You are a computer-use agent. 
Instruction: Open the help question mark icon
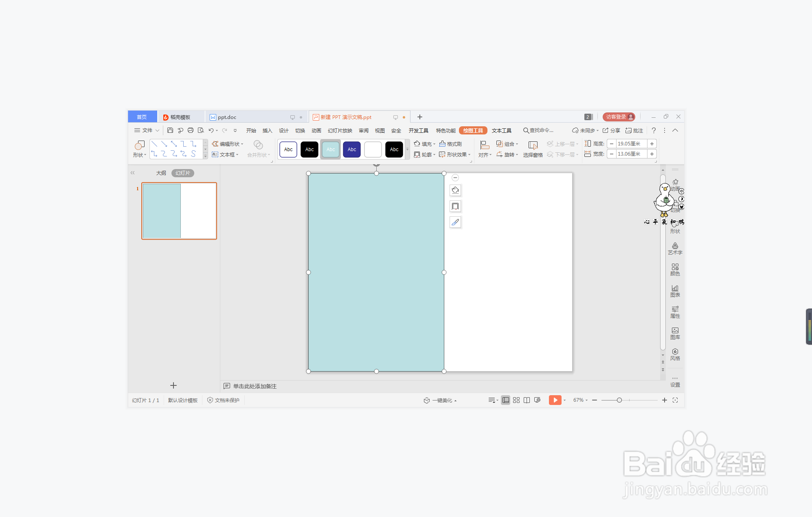654,130
